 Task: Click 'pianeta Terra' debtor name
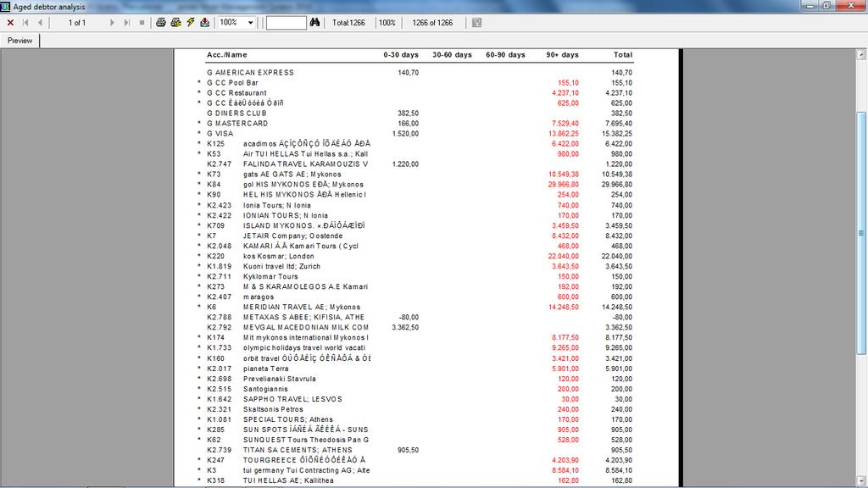[x=265, y=369]
